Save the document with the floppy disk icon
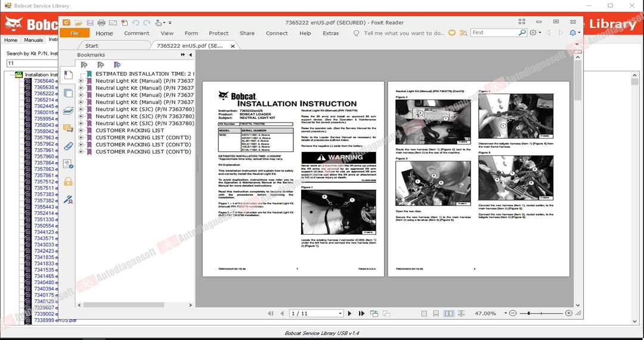This screenshot has width=644, height=340. (x=89, y=23)
